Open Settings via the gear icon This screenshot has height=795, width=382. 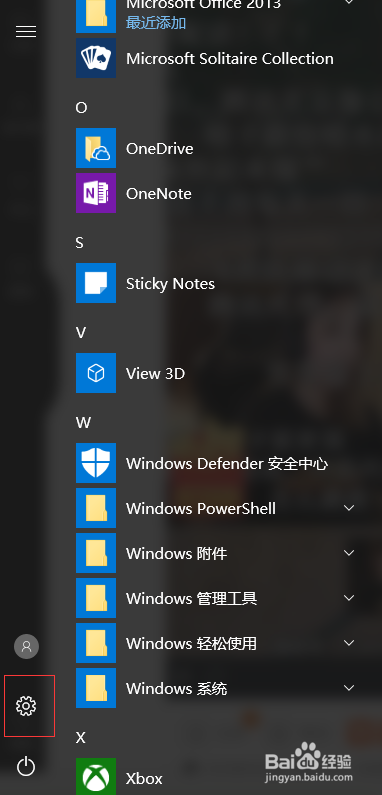point(26,706)
